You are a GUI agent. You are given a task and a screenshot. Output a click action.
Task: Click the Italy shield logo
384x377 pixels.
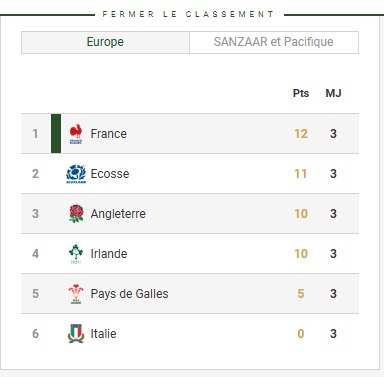coord(76,334)
